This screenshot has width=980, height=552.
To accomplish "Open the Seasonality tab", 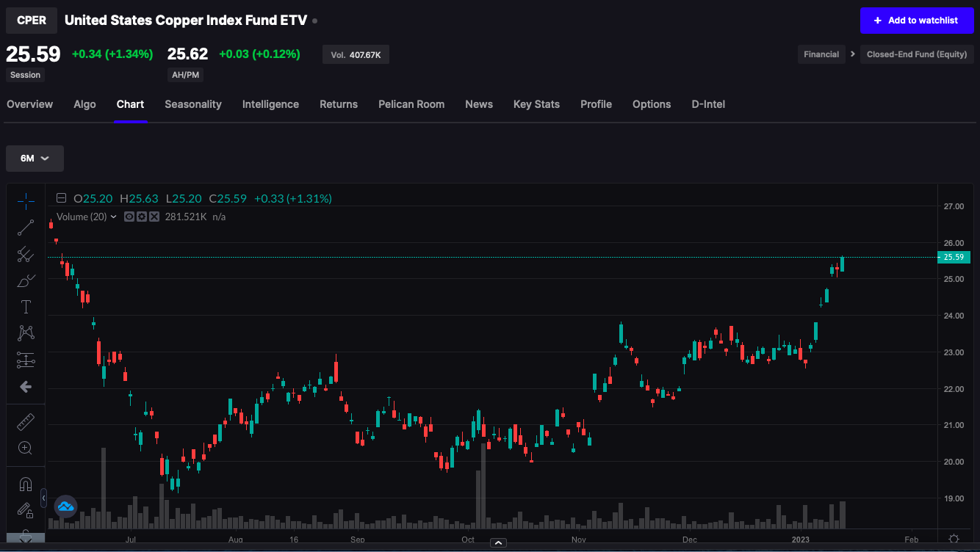I will [193, 104].
